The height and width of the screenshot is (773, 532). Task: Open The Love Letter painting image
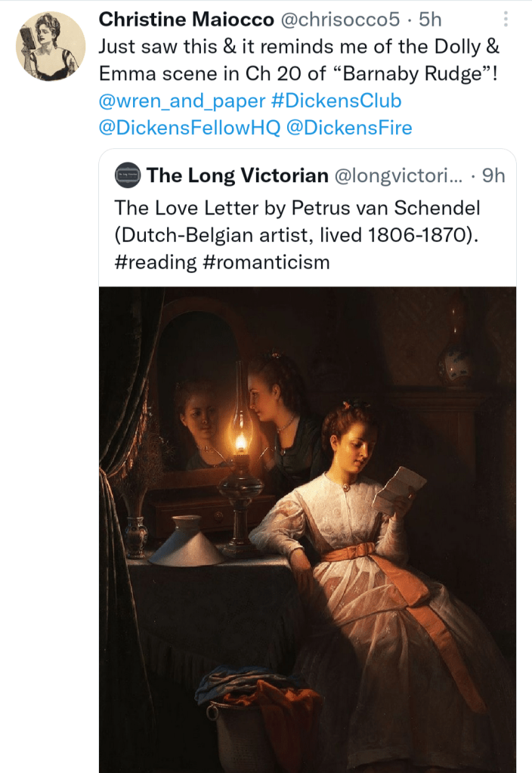click(308, 529)
